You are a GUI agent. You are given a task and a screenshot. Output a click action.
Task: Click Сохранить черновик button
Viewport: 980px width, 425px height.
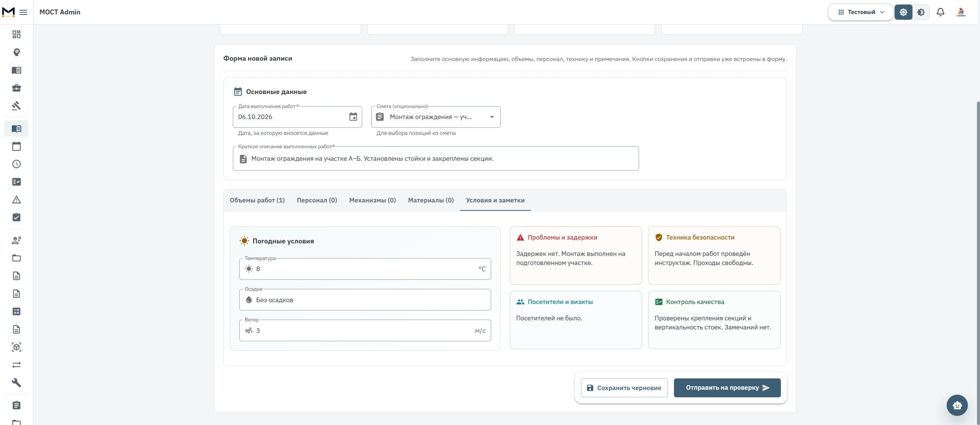[624, 388]
